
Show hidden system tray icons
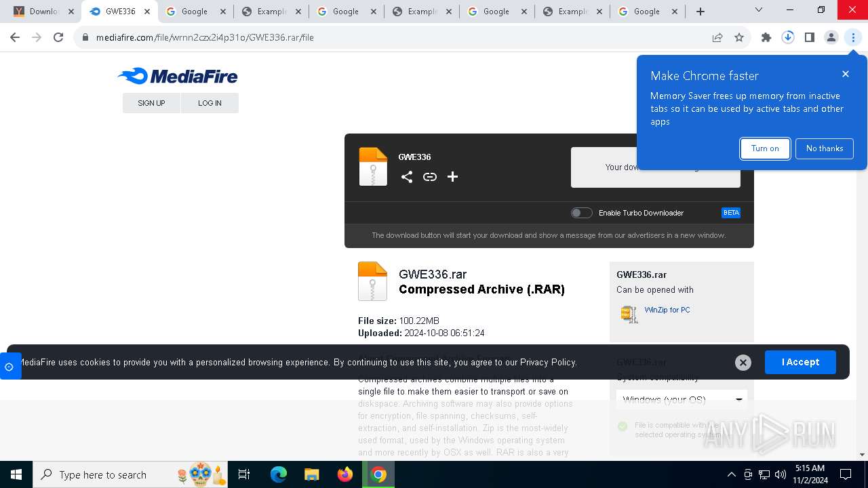(x=731, y=474)
